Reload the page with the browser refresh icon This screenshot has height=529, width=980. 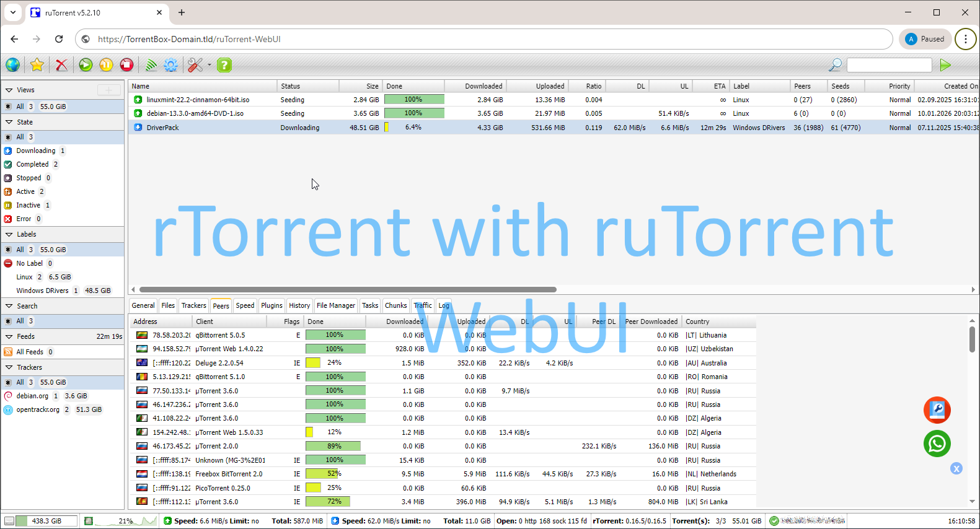[x=59, y=39]
